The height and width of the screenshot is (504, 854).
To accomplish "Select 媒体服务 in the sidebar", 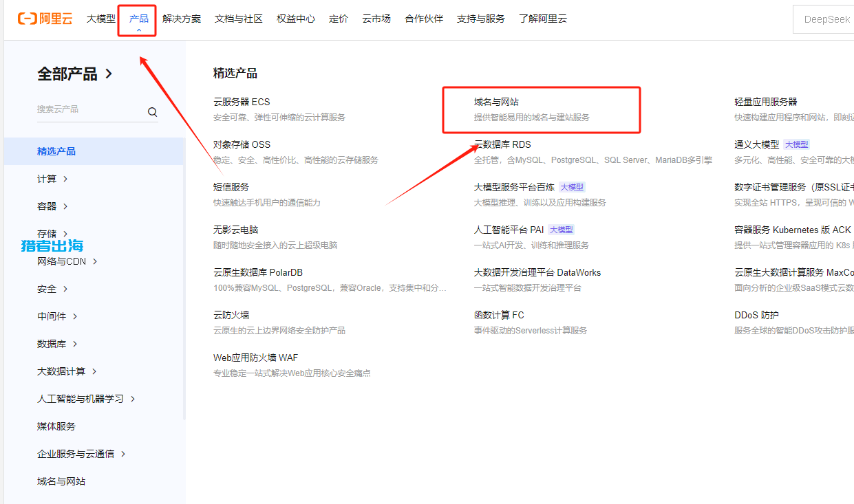I will 56,426.
